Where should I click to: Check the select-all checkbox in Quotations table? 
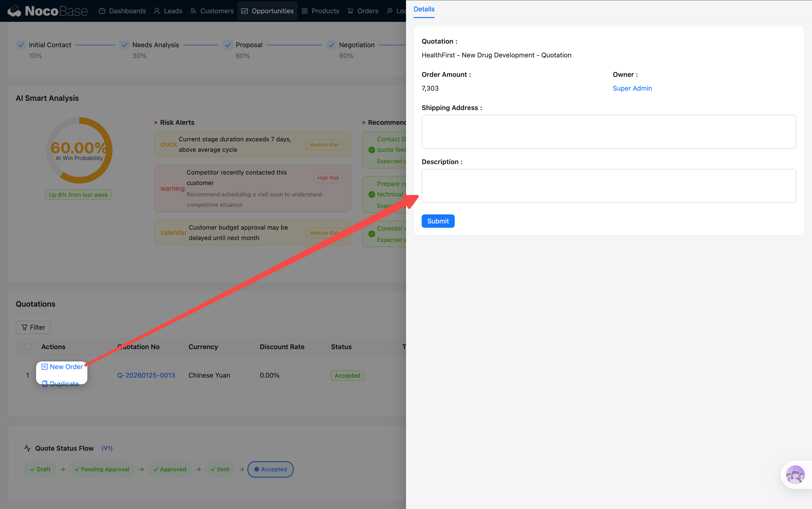pyautogui.click(x=28, y=347)
